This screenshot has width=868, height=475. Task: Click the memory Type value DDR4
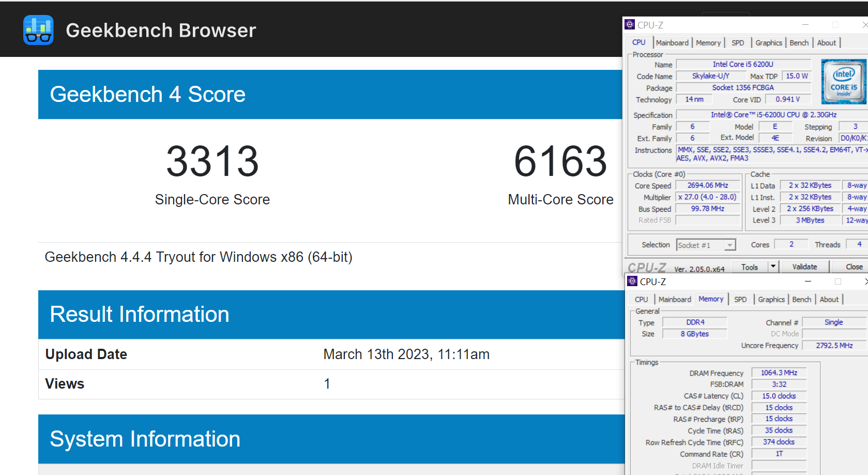(x=695, y=322)
